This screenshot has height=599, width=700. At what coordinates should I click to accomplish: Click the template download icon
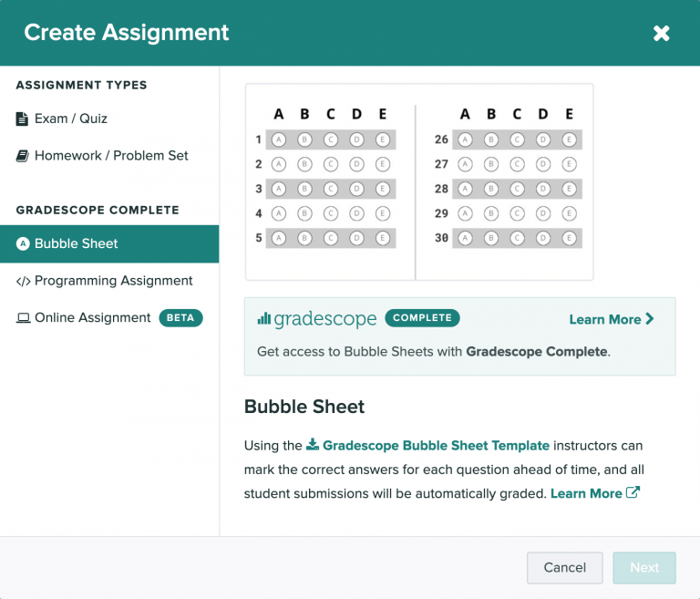[313, 444]
